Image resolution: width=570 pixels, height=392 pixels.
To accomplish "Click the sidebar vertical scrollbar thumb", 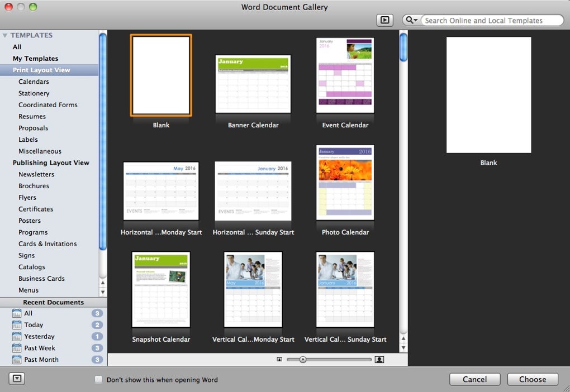I will click(103, 142).
